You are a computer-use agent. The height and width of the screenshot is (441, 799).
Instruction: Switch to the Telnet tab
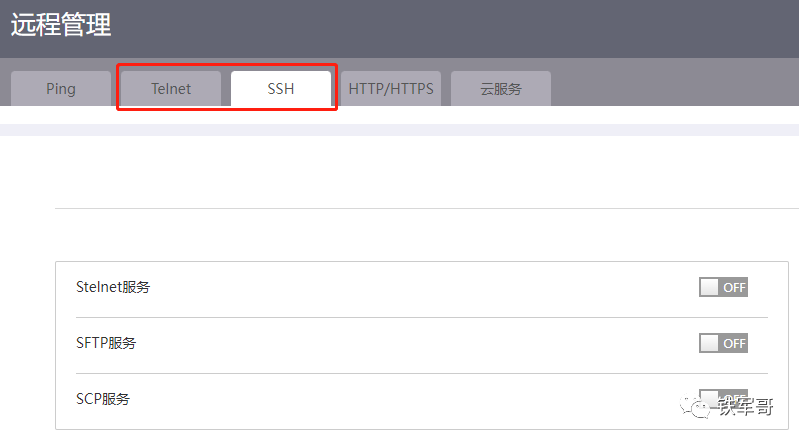point(171,88)
